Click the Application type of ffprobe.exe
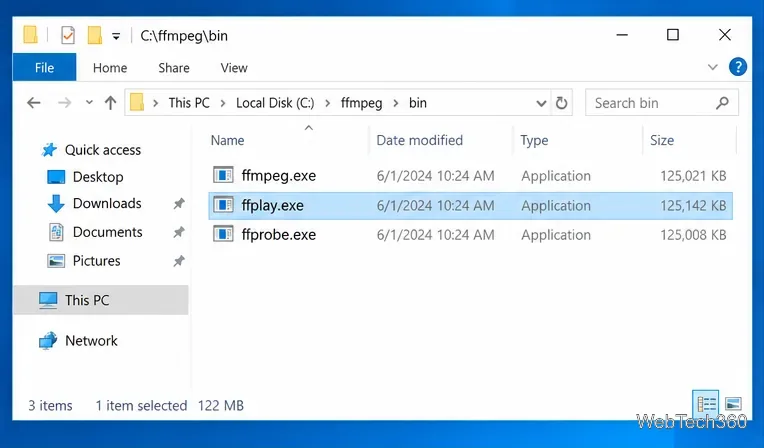Image resolution: width=764 pixels, height=448 pixels. [x=556, y=235]
